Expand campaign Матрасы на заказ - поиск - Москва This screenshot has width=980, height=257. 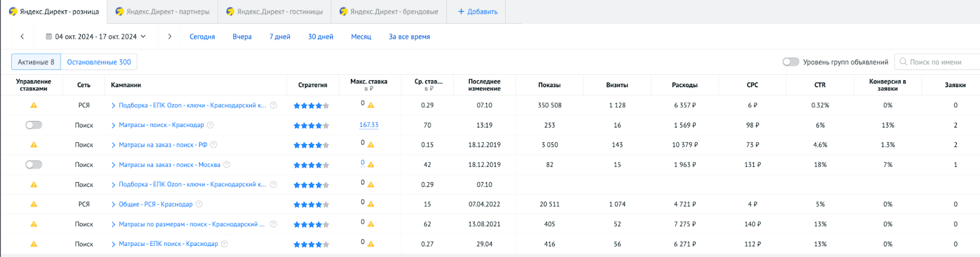click(x=114, y=165)
